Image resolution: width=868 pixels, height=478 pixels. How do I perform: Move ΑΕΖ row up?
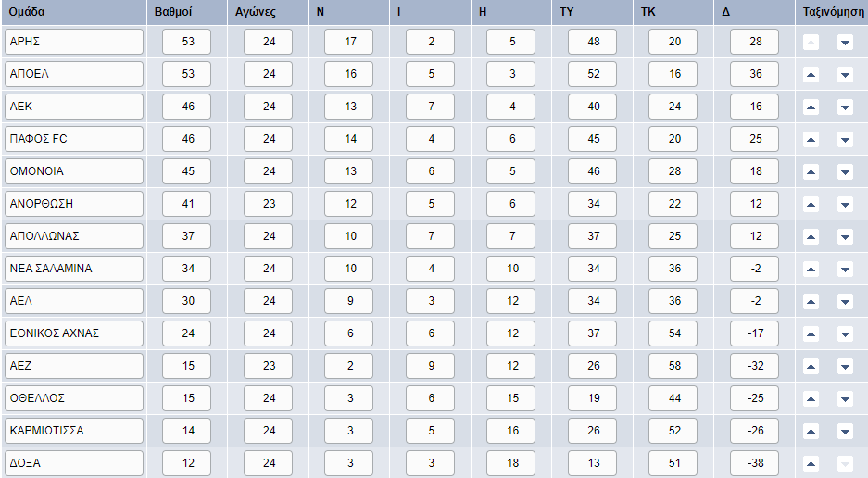(811, 366)
